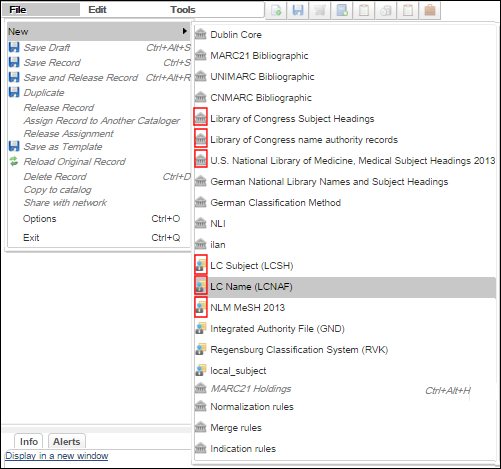Click the disk icon beside Save as Template

click(x=14, y=146)
